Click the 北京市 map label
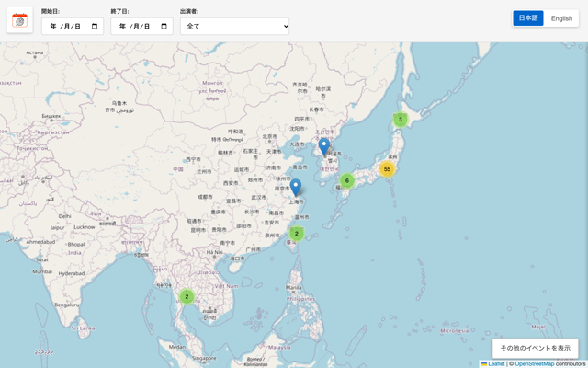Image resolution: width=588 pixels, height=368 pixels. tap(269, 137)
